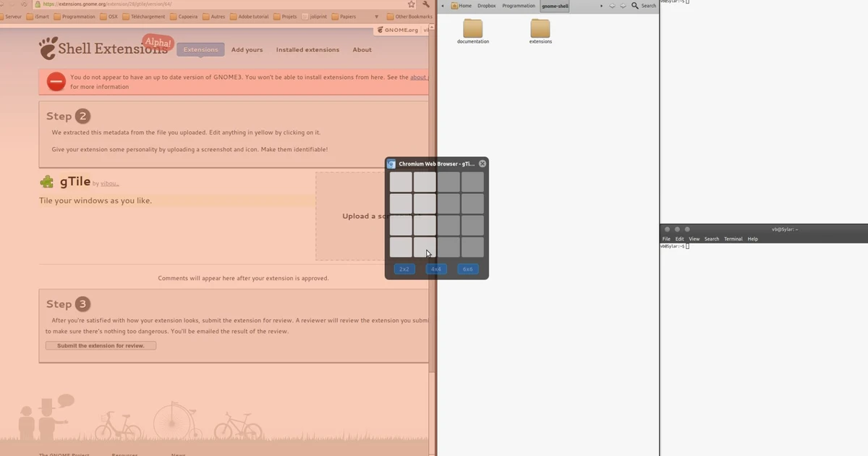Toggle the bookmark star in the address bar
The width and height of the screenshot is (868, 456).
tap(411, 4)
